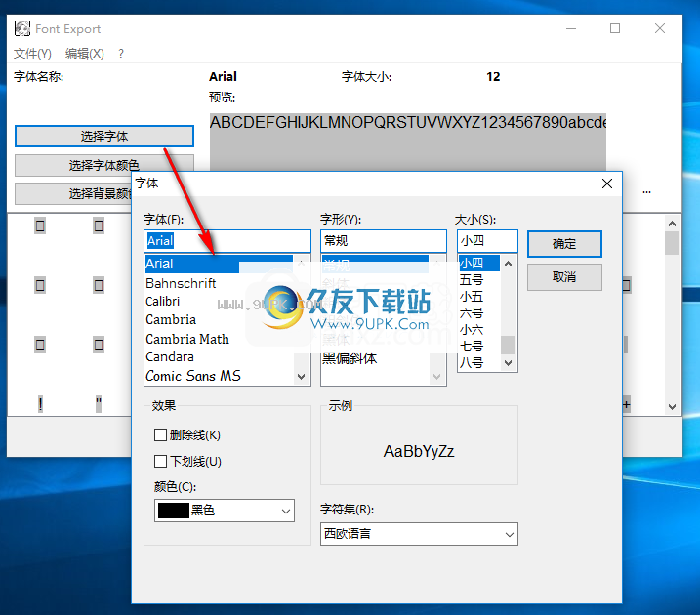Click the Font Export app icon
The height and width of the screenshot is (615, 700).
[22, 28]
